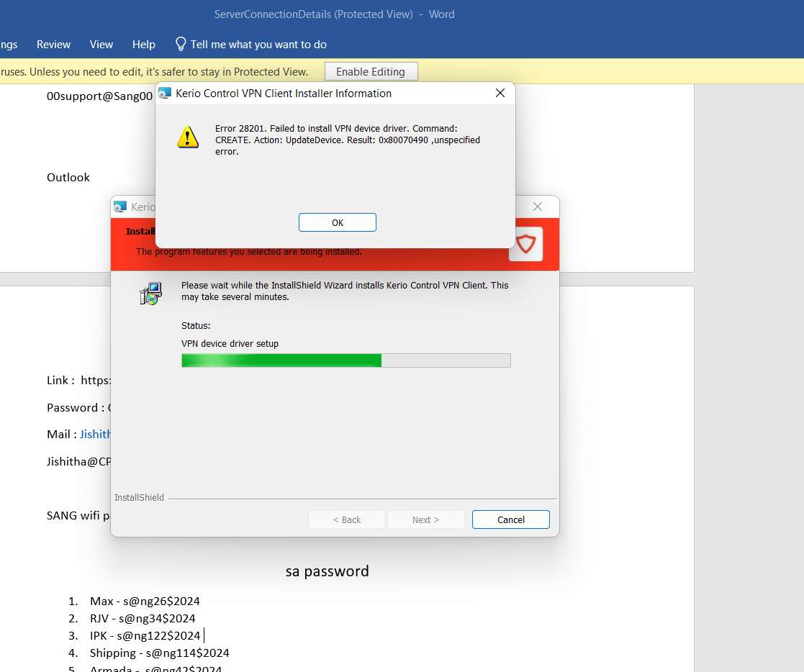Click the lightbulb Tell me icon
Image resolution: width=804 pixels, height=672 pixels.
181,44
